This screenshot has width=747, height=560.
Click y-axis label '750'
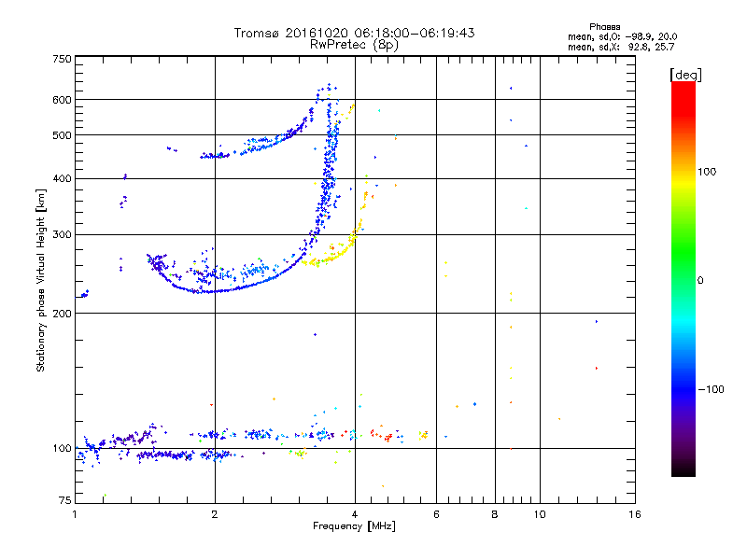coord(62,59)
